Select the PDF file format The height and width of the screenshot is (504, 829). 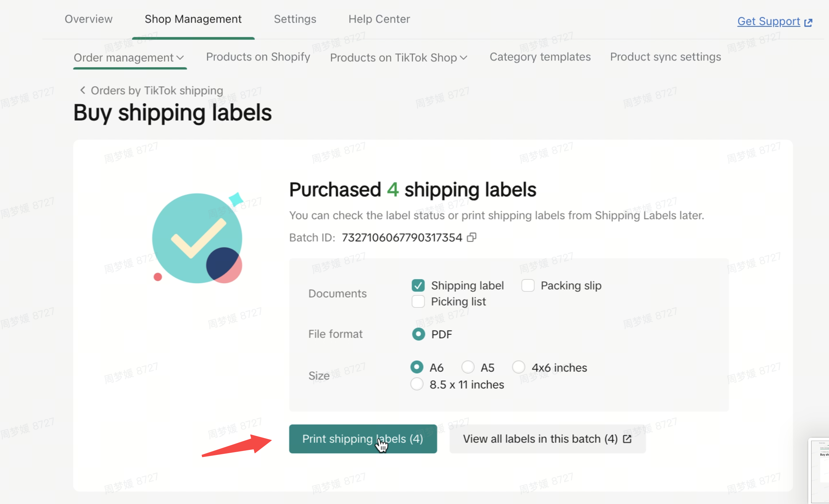[x=418, y=334]
